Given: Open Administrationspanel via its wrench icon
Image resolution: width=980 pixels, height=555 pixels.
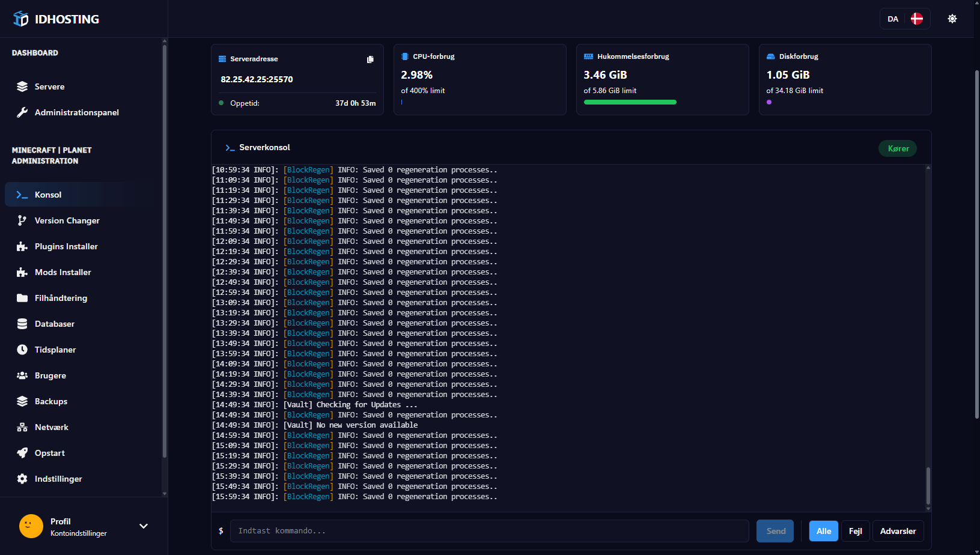Looking at the screenshot, I should (x=22, y=112).
